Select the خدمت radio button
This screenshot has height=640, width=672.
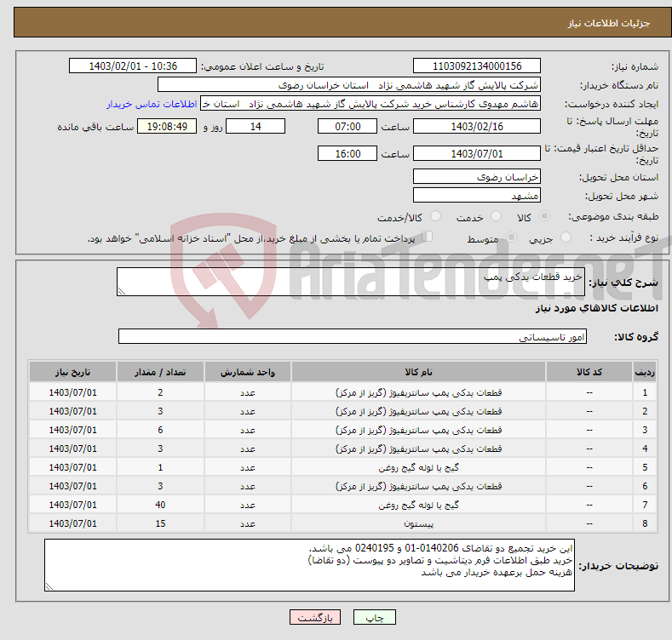(x=496, y=216)
